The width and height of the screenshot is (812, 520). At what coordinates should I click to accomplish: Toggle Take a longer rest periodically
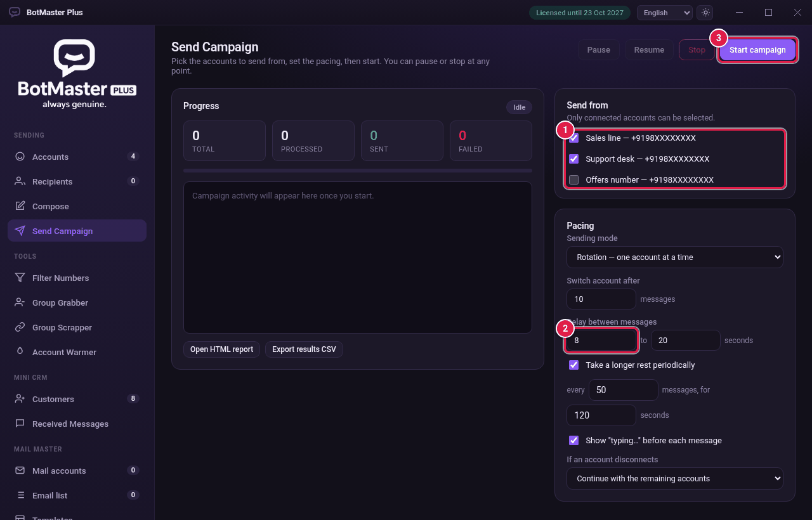coord(574,365)
